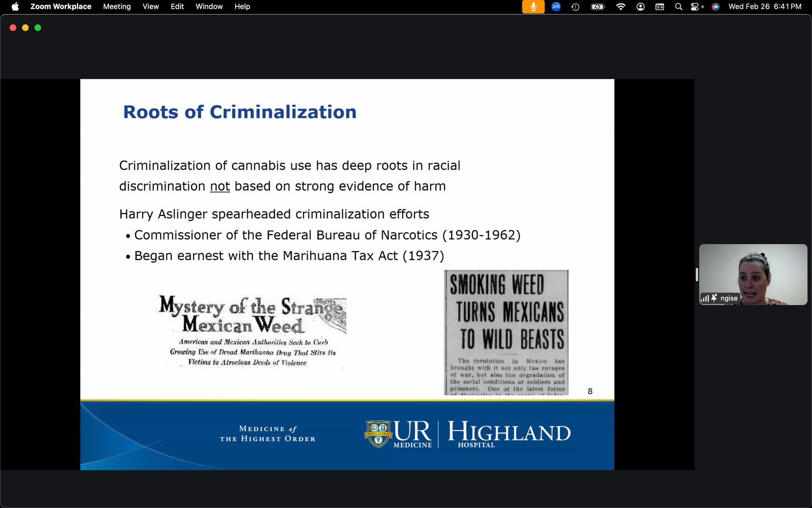
Task: Click the orange microphone indicator in menu bar
Action: click(533, 7)
